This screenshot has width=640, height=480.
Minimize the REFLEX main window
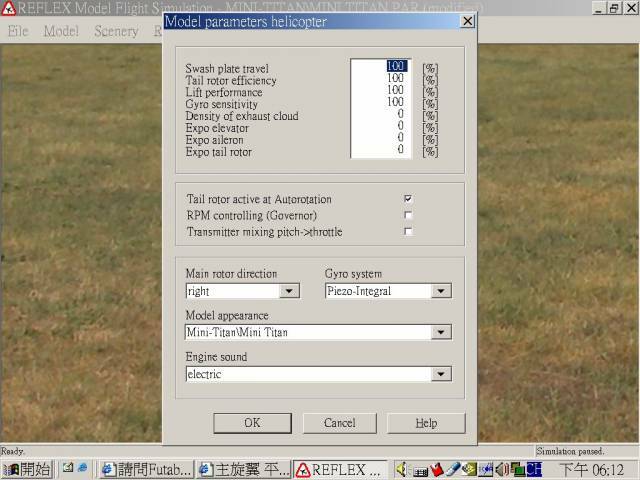click(x=598, y=8)
